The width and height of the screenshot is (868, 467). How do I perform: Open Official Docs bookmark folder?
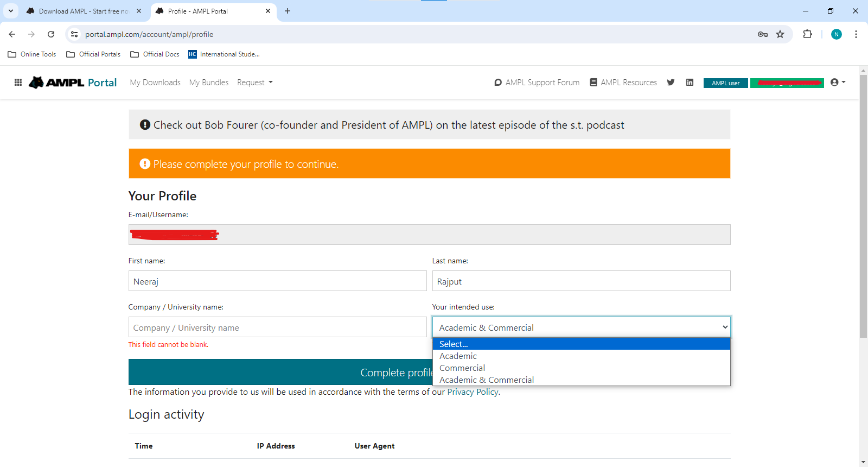pyautogui.click(x=155, y=54)
